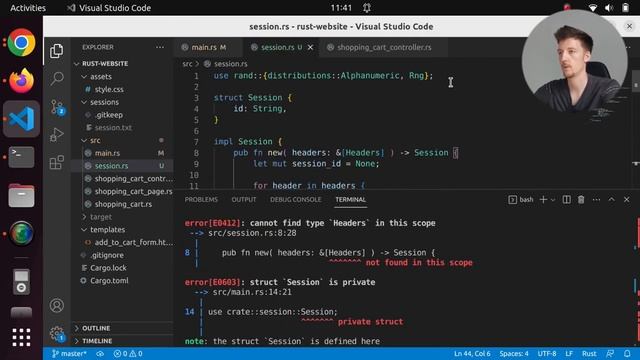Add a new terminal with plus icon
Image resolution: width=640 pixels, height=360 pixels.
tap(543, 200)
